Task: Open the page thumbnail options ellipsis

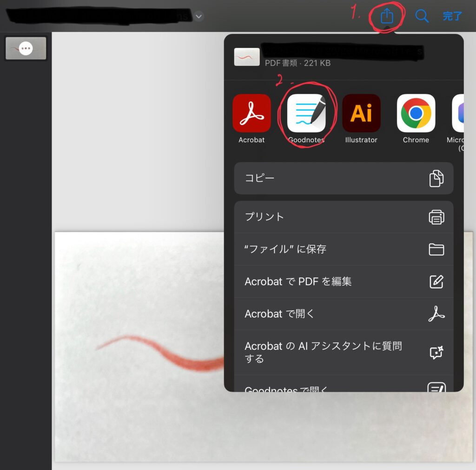Action: 26,48
